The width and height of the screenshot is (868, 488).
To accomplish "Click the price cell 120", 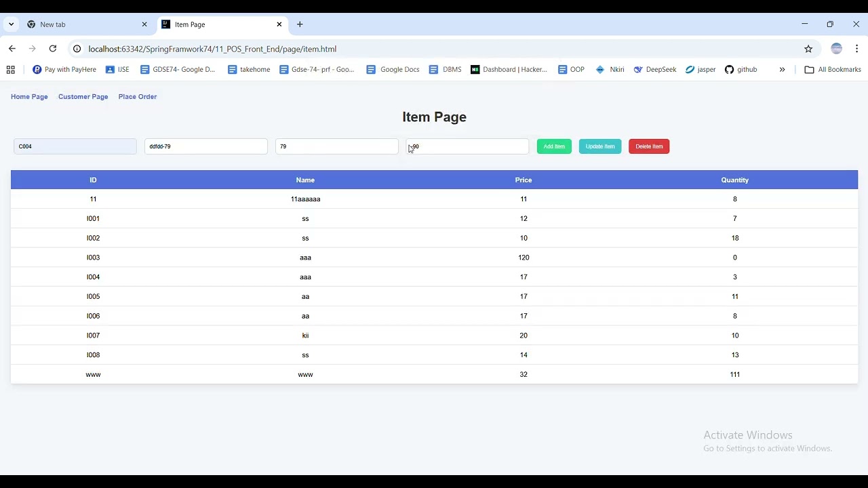I will (x=524, y=258).
